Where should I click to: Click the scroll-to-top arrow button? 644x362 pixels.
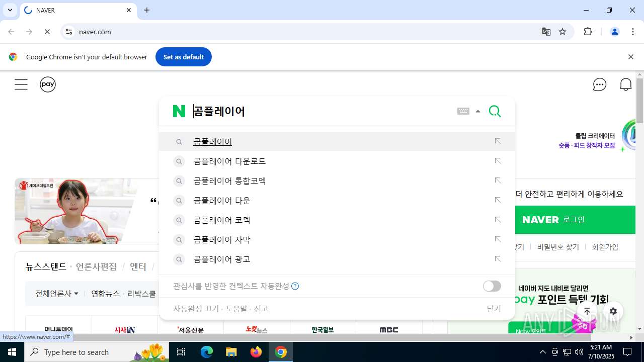pos(587,311)
